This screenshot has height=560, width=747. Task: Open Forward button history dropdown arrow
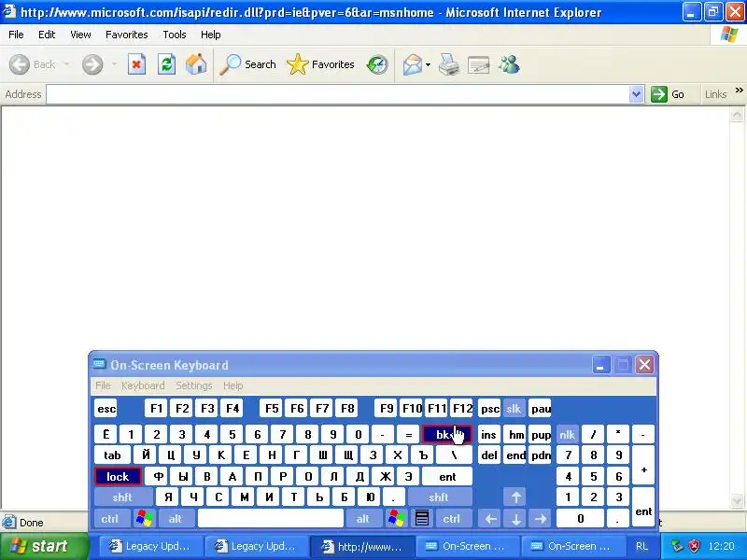coord(114,64)
